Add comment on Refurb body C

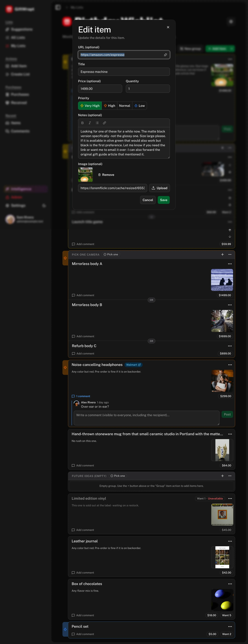click(x=83, y=354)
